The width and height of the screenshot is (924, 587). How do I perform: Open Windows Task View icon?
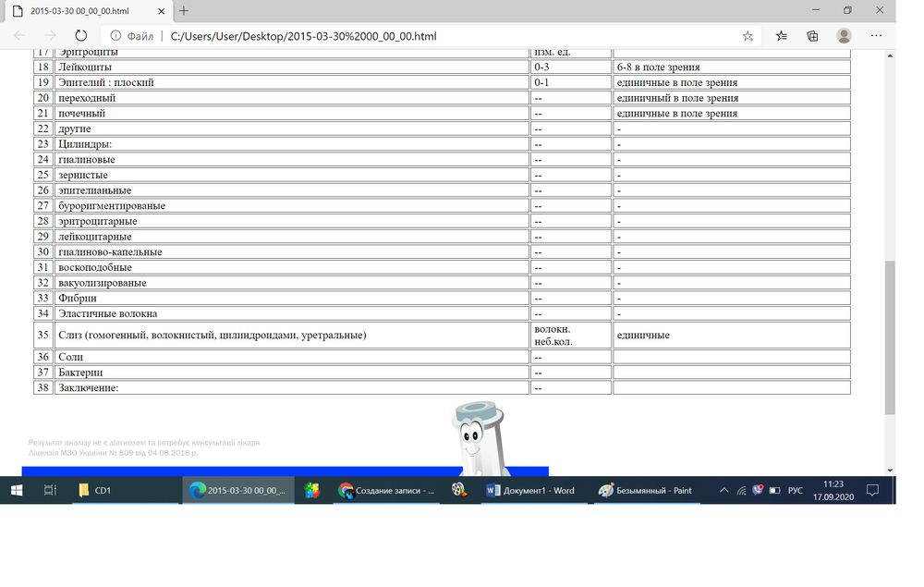(51, 491)
